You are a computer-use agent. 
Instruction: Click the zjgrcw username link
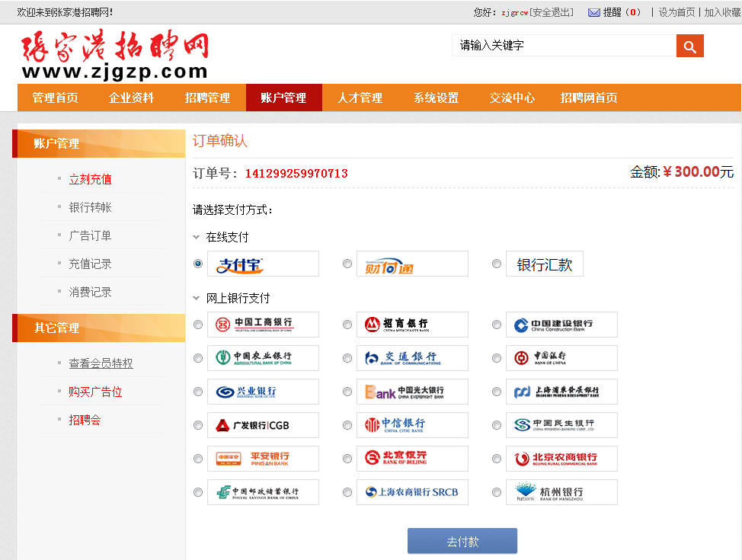[515, 13]
